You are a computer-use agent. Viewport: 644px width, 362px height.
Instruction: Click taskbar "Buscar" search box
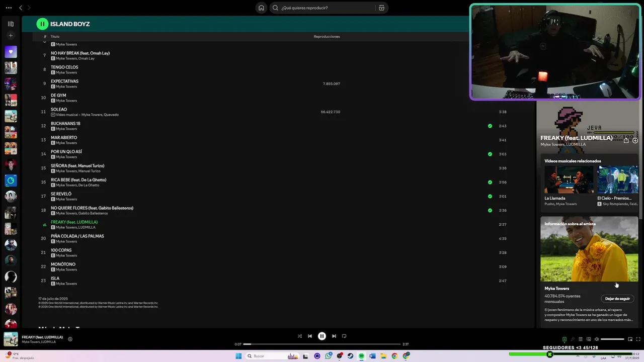point(272,356)
